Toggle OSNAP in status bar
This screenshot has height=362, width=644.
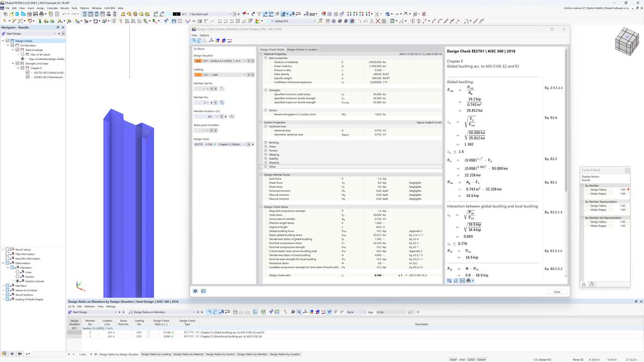tap(481, 359)
